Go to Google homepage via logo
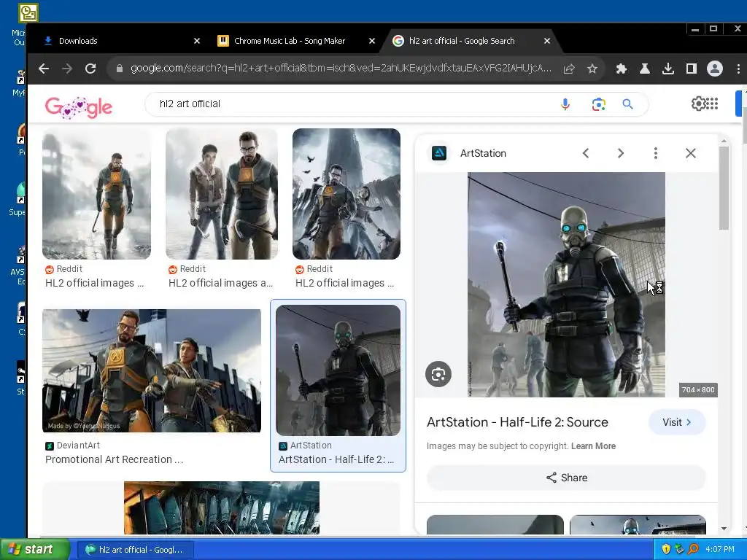 79,107
